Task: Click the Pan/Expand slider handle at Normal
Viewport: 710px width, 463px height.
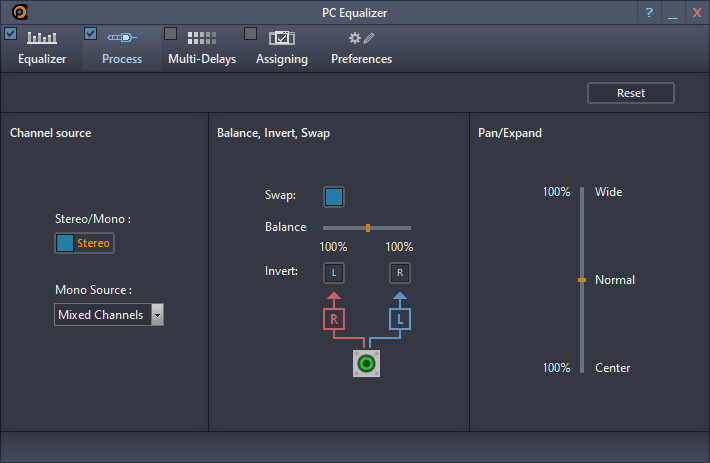Action: tap(582, 280)
